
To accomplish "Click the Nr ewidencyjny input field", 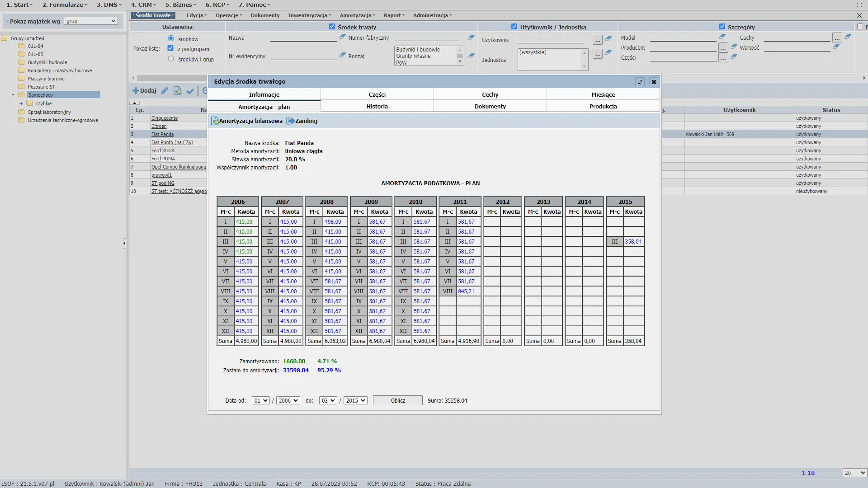I will pos(303,56).
